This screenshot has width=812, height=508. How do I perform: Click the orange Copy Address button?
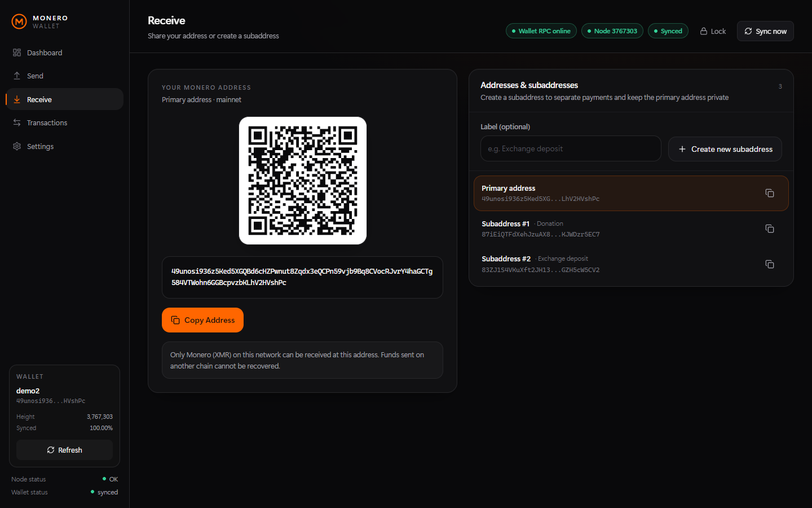click(x=202, y=320)
